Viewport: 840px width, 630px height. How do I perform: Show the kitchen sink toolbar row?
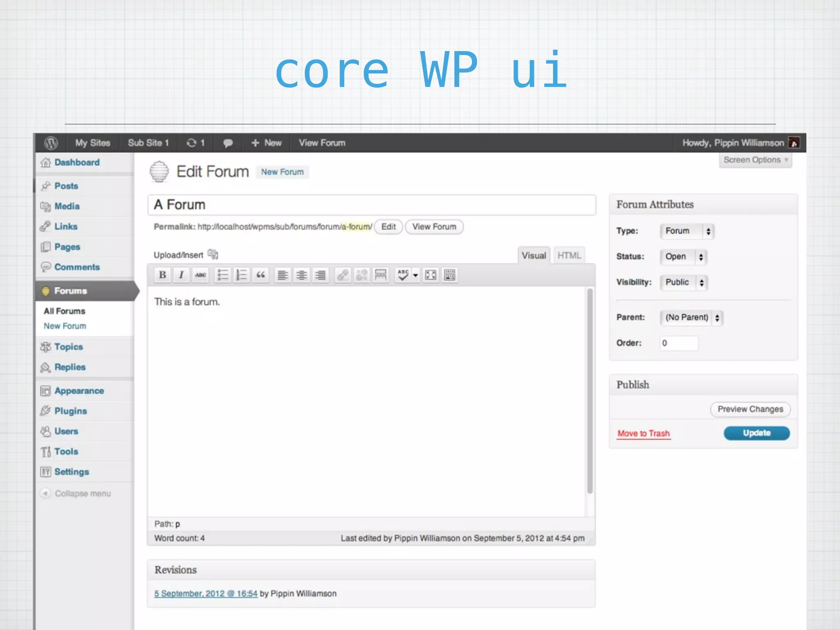450,275
